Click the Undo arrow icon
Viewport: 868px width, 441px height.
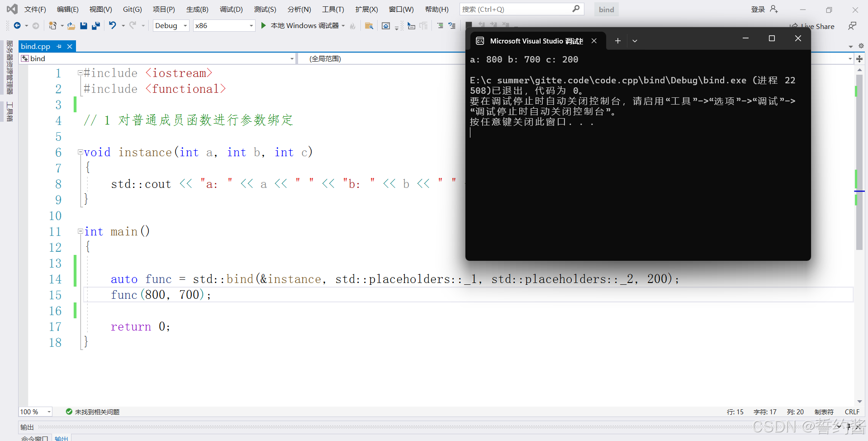pos(113,25)
